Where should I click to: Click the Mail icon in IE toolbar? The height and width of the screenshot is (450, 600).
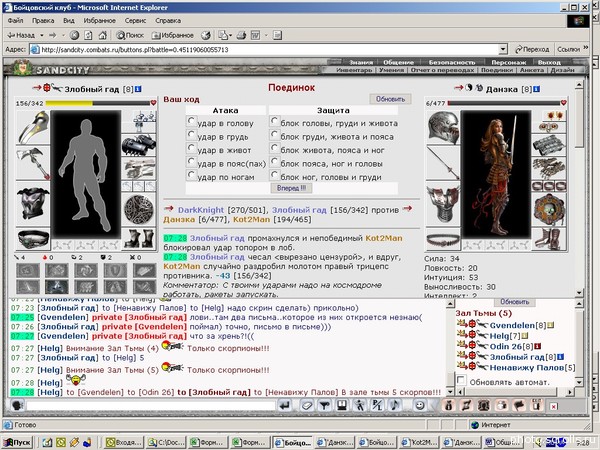point(223,35)
